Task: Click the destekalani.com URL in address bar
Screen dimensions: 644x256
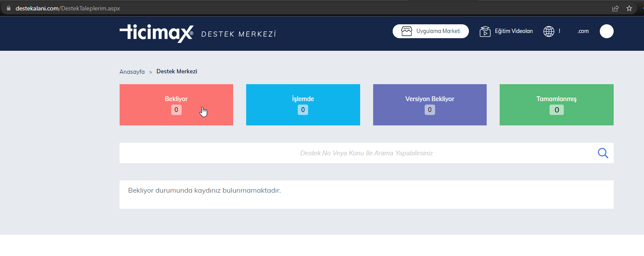Action: [68, 8]
